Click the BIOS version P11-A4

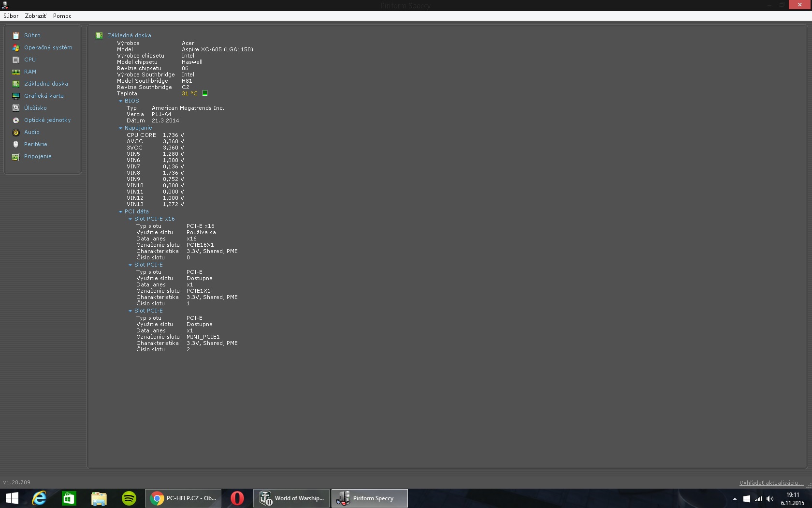click(161, 114)
